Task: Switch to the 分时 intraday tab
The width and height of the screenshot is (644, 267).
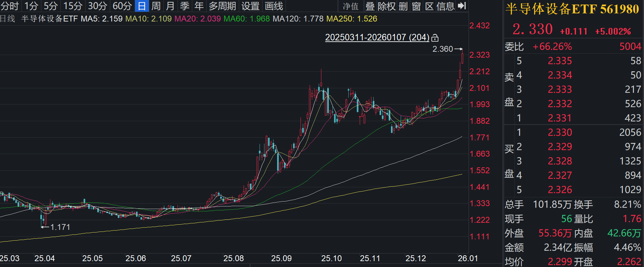Action: [x=10, y=6]
